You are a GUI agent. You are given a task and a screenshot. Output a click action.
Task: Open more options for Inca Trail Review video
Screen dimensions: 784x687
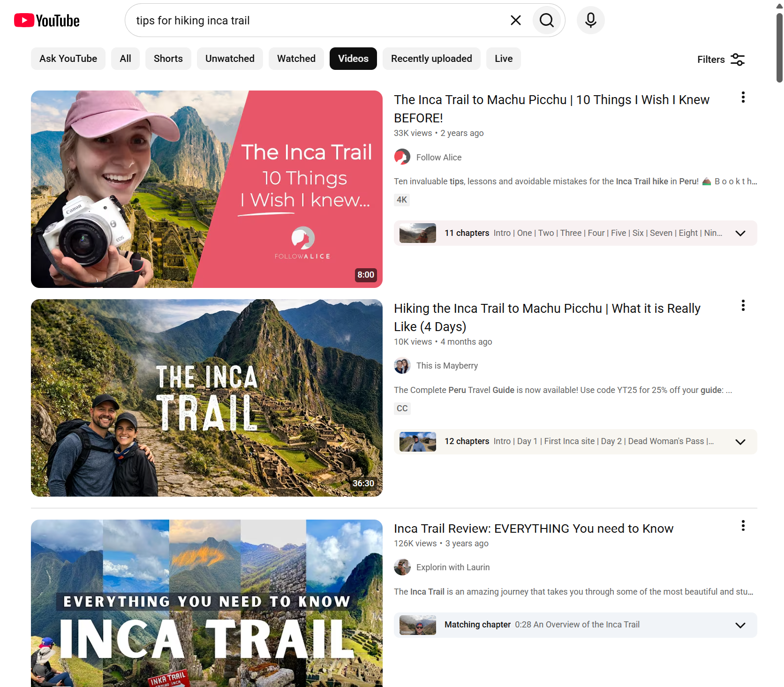point(743,526)
